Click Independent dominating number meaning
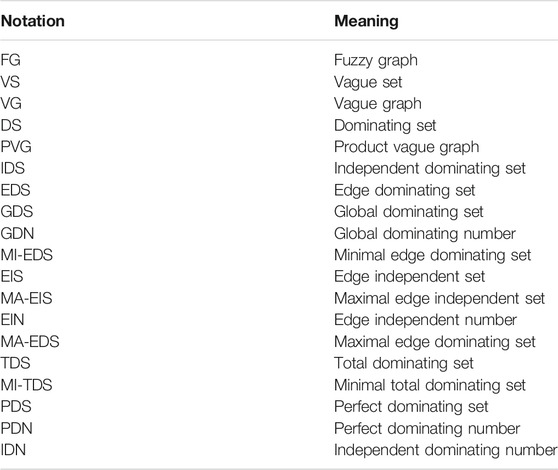The image size is (558, 470). [446, 450]
